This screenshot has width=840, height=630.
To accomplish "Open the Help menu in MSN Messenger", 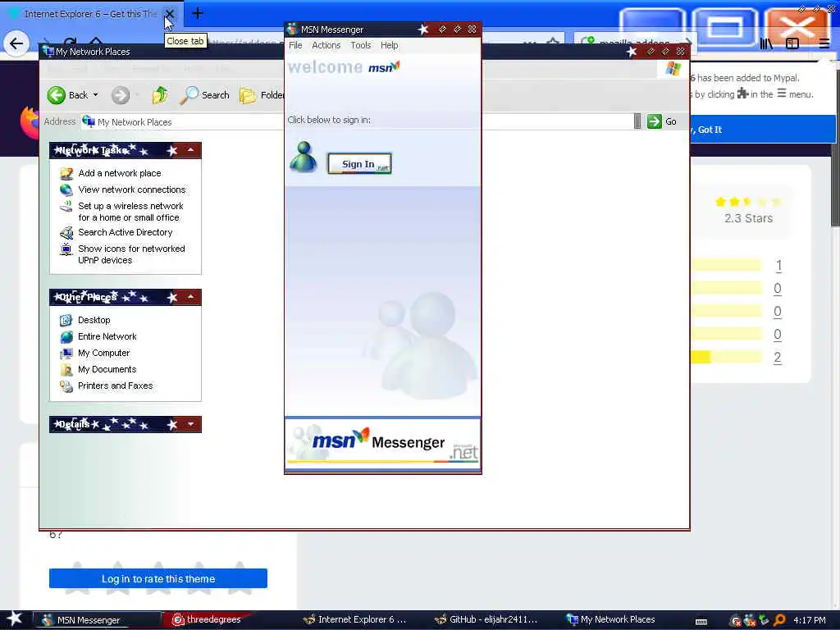I will [389, 46].
